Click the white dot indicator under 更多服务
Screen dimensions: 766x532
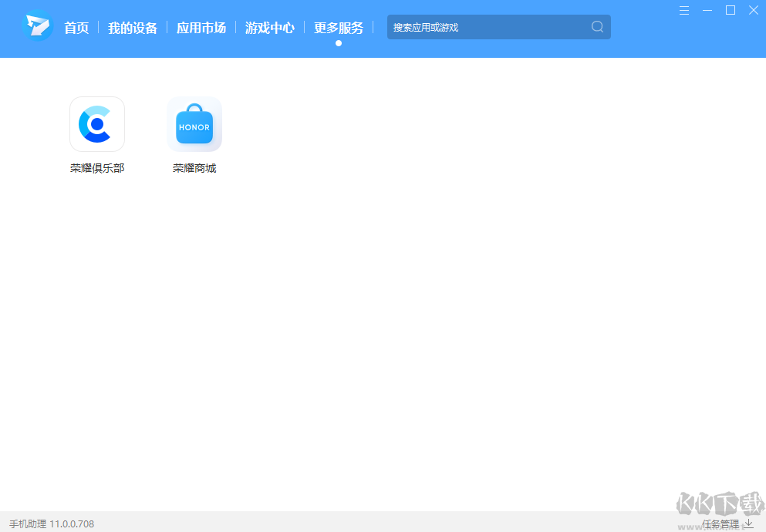[339, 43]
